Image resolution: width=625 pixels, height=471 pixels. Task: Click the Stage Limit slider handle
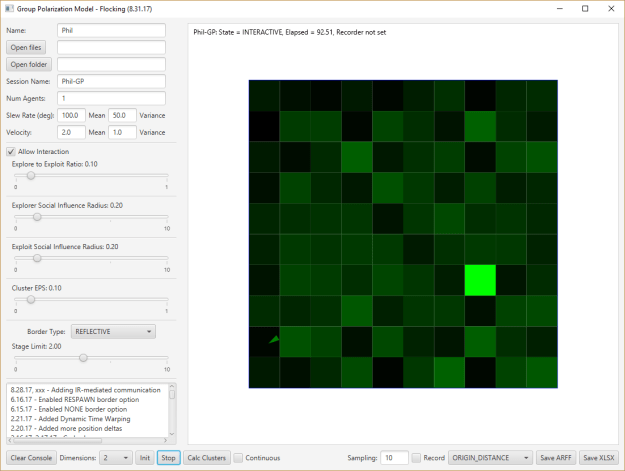(83, 357)
